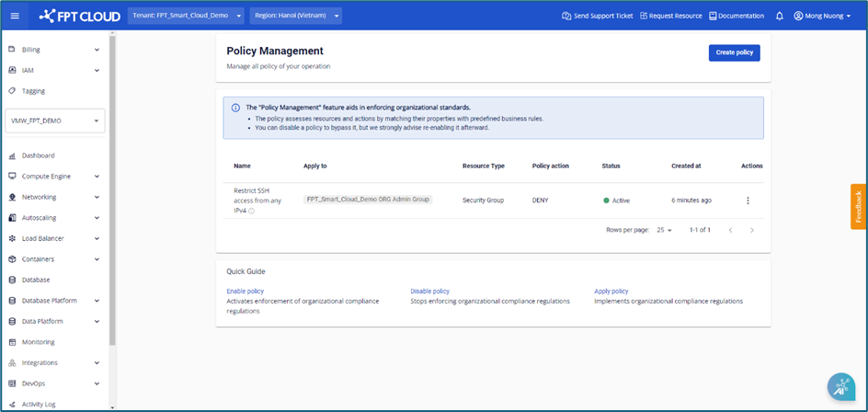868x412 pixels.
Task: Go to next page arrow in pagination
Action: (x=752, y=230)
